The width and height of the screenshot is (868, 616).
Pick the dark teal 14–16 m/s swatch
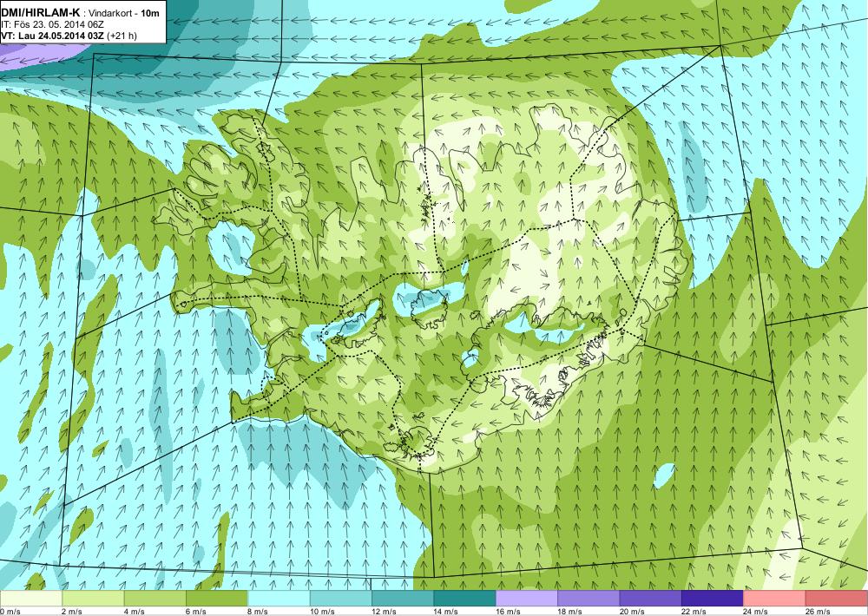click(x=465, y=599)
